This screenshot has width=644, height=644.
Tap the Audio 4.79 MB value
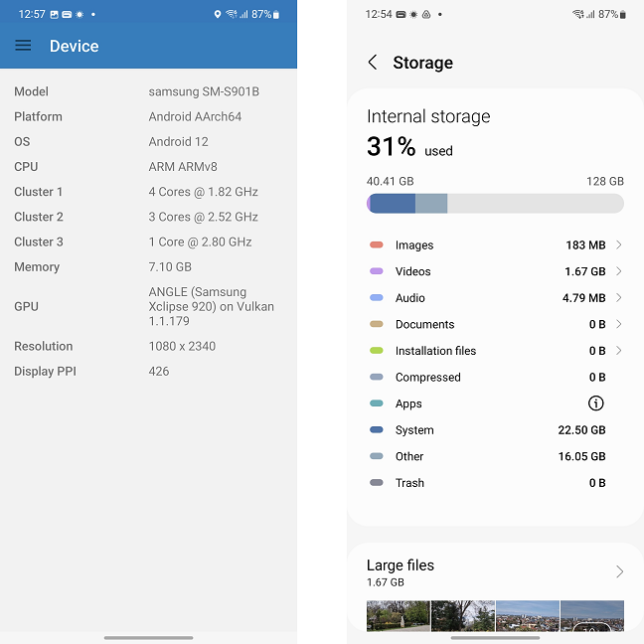click(583, 298)
